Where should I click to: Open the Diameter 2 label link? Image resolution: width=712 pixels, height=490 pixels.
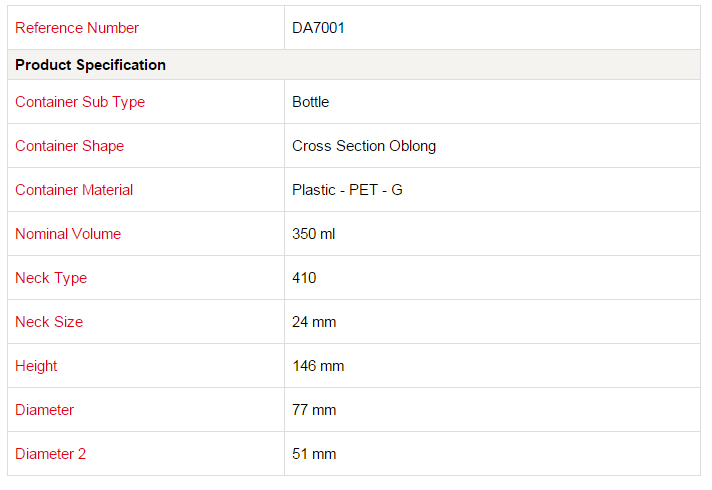[x=50, y=454]
